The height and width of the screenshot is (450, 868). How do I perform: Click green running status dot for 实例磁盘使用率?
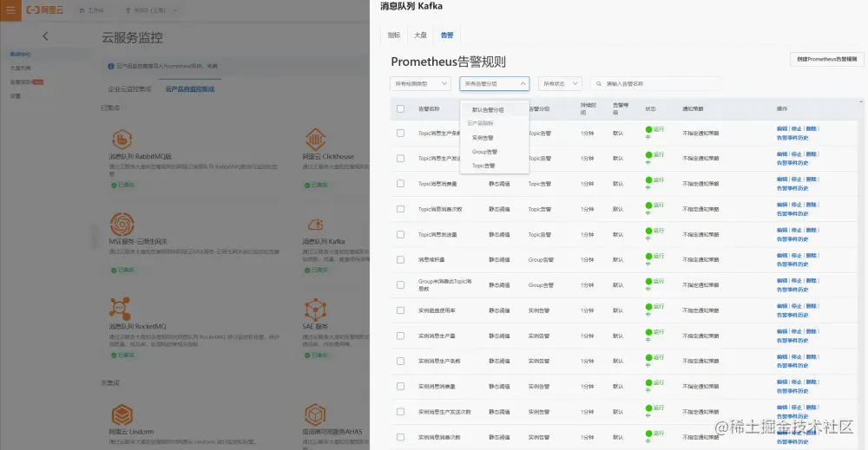click(648, 306)
